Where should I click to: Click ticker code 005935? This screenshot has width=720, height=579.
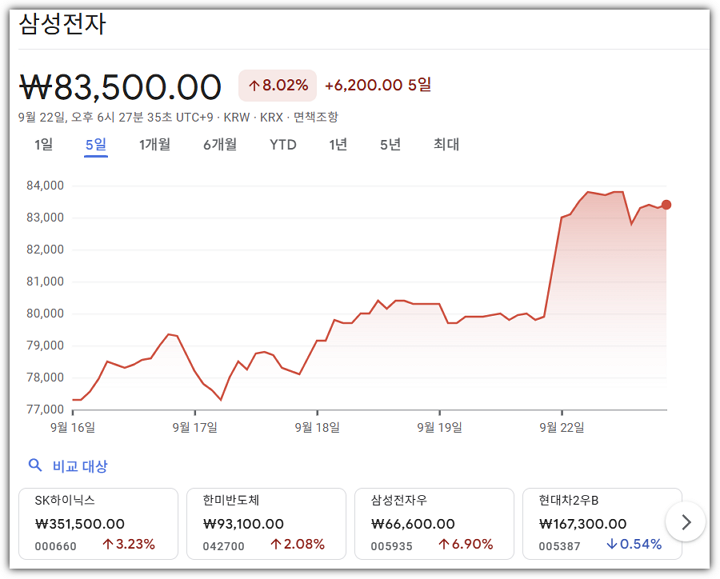click(x=392, y=546)
